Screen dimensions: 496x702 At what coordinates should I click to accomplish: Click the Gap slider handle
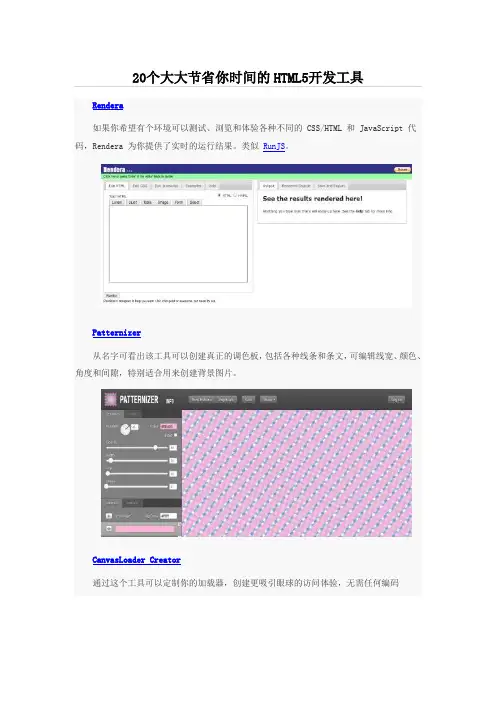point(108,474)
